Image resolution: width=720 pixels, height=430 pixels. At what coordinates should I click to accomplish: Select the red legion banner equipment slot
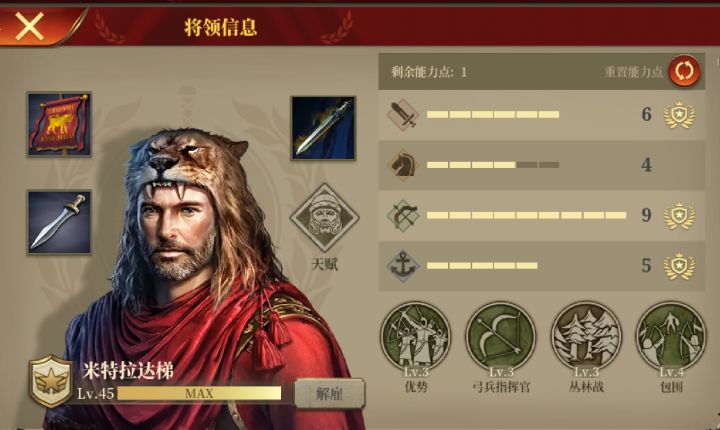click(x=59, y=124)
